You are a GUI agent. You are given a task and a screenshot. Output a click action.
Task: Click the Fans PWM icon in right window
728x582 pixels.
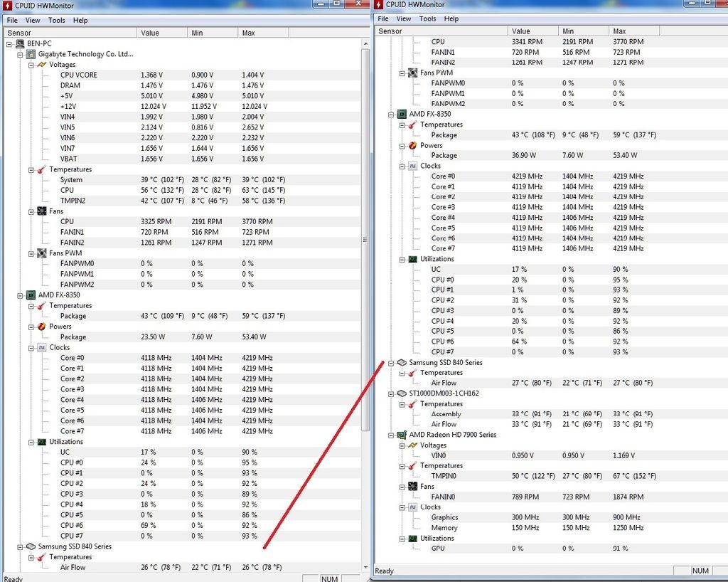(x=413, y=73)
